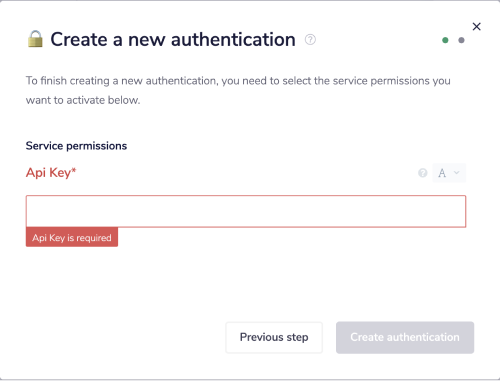Close the authentication dialog with the X
500x381 pixels.
click(477, 26)
